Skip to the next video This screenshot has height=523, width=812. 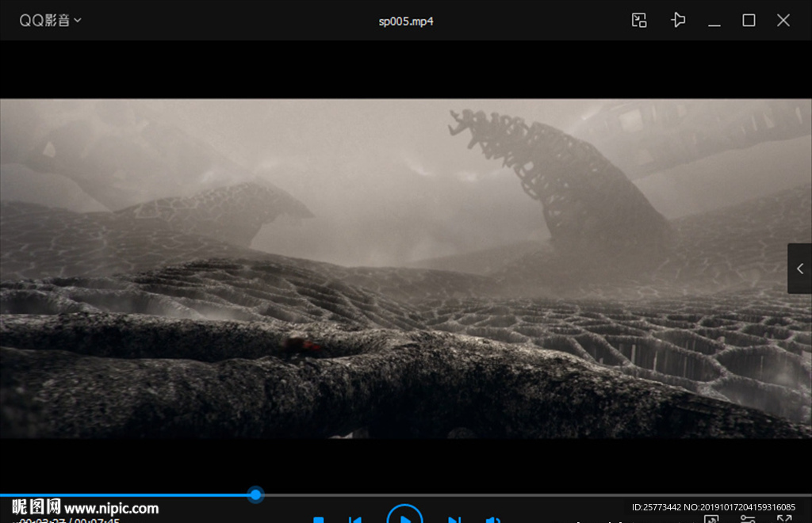click(x=454, y=519)
